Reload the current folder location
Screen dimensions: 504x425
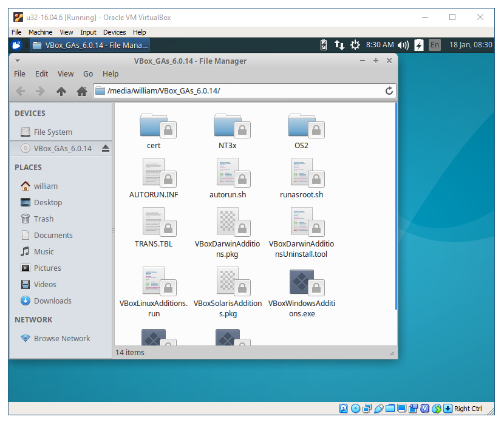389,91
